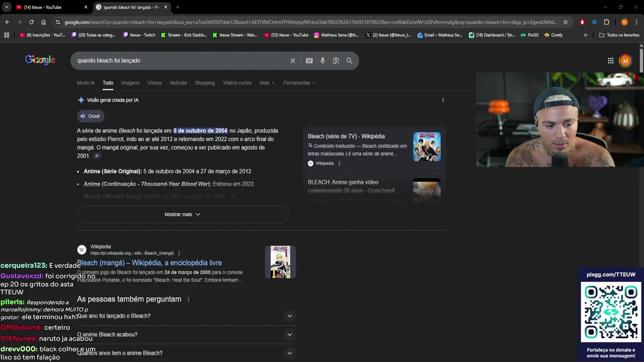The height and width of the screenshot is (362, 644).
Task: Open AI overview three-dot options
Action: pos(443,101)
